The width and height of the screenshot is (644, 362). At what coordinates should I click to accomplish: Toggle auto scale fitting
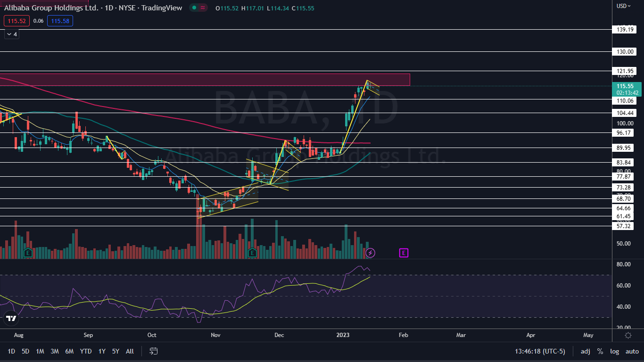(x=632, y=351)
